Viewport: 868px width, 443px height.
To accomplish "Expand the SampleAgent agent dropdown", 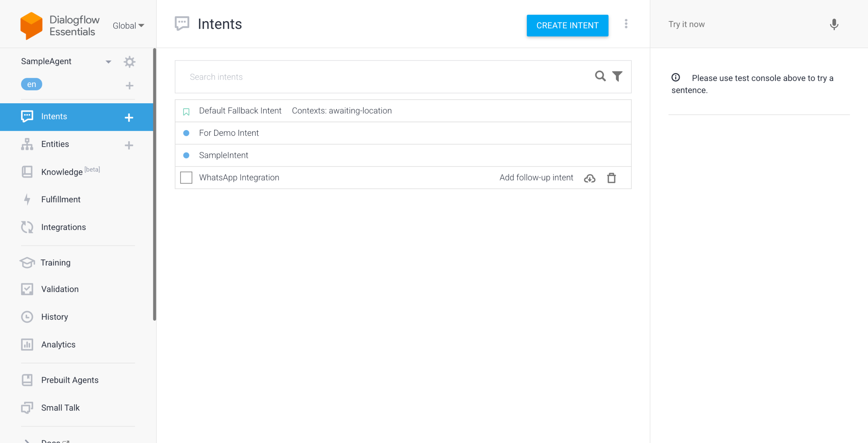I will click(x=108, y=62).
